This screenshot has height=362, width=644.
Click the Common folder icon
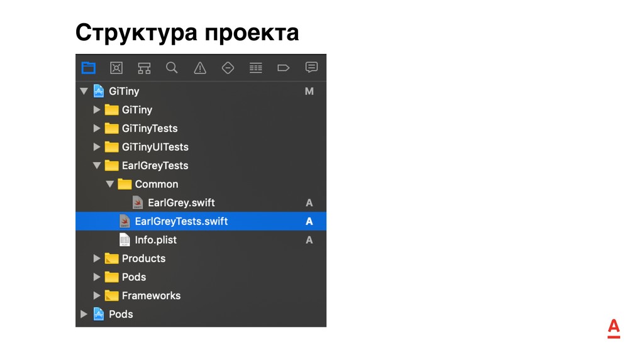click(125, 184)
